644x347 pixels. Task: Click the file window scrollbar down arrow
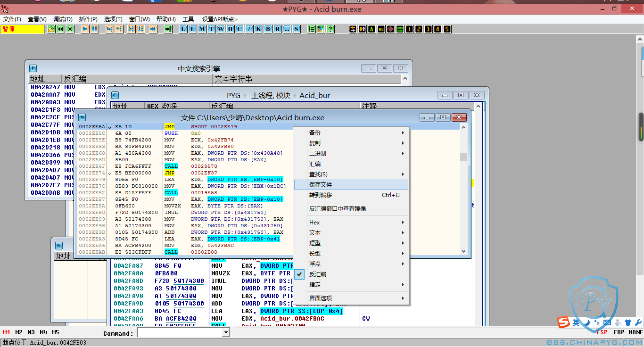[463, 252]
